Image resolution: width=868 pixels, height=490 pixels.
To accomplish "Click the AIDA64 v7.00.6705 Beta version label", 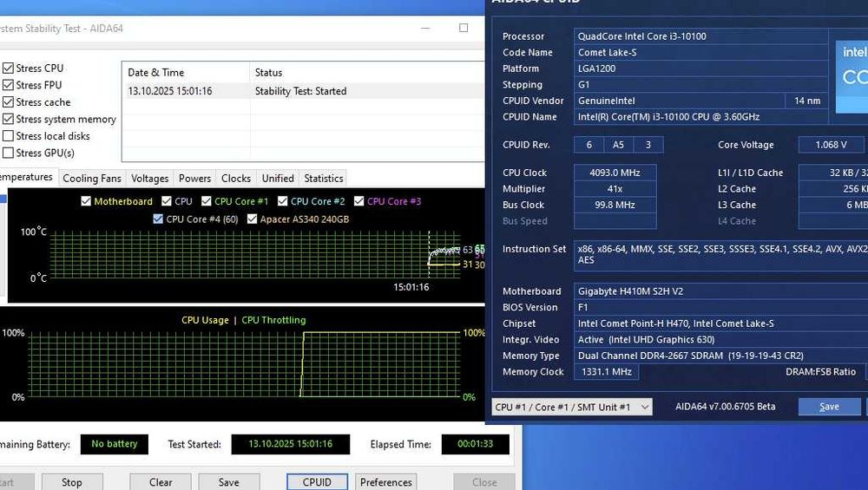I will [725, 407].
